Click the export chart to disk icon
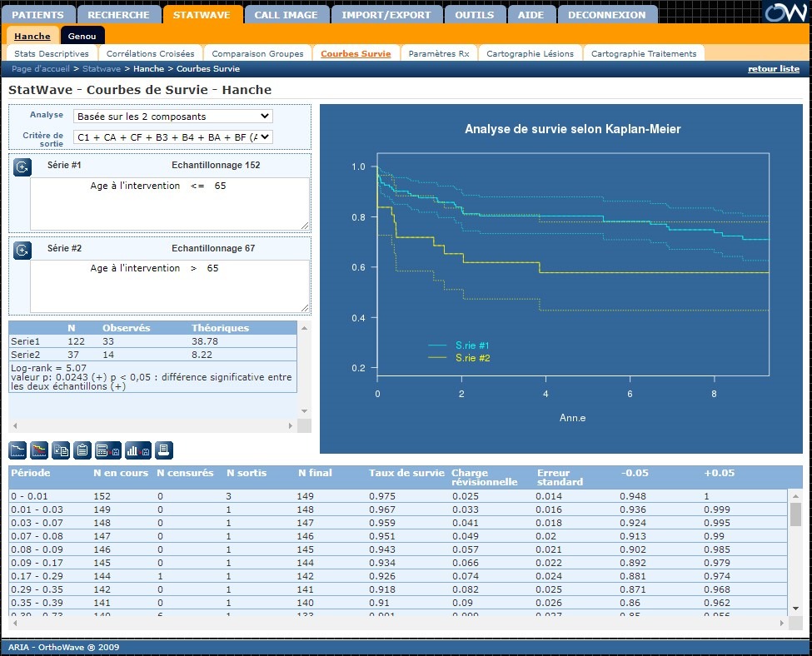Screen dimensions: 812x656 pos(138,450)
